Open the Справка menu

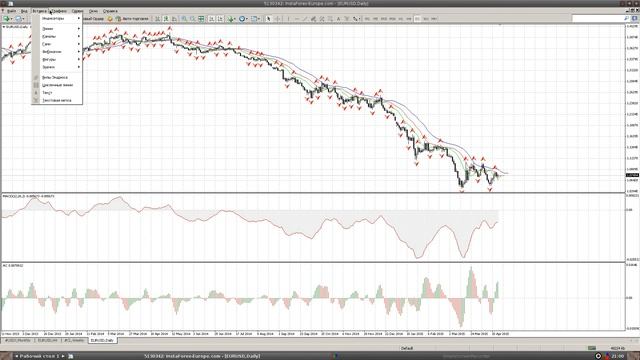(x=110, y=11)
